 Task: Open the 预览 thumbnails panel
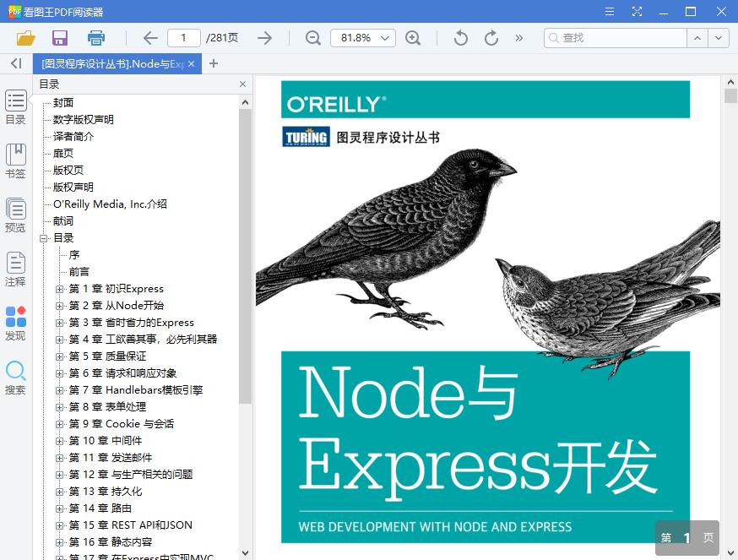15,215
